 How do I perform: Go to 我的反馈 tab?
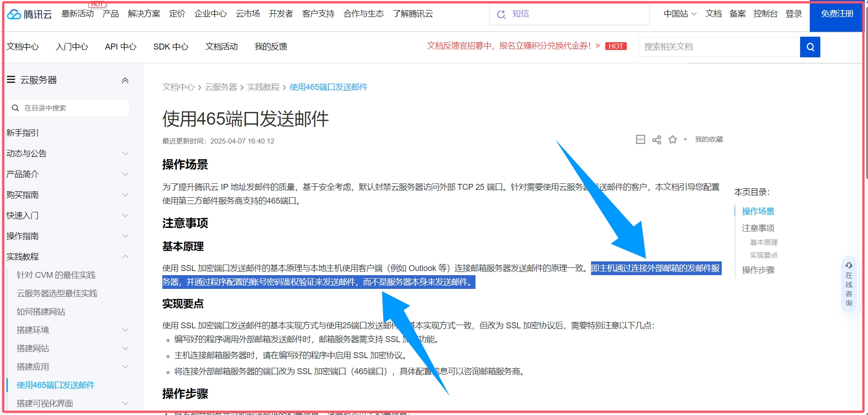point(271,47)
